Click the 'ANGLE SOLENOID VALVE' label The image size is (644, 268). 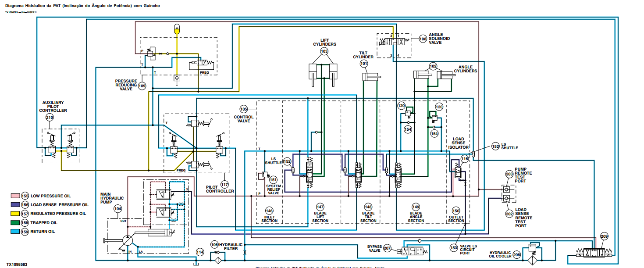coord(439,39)
